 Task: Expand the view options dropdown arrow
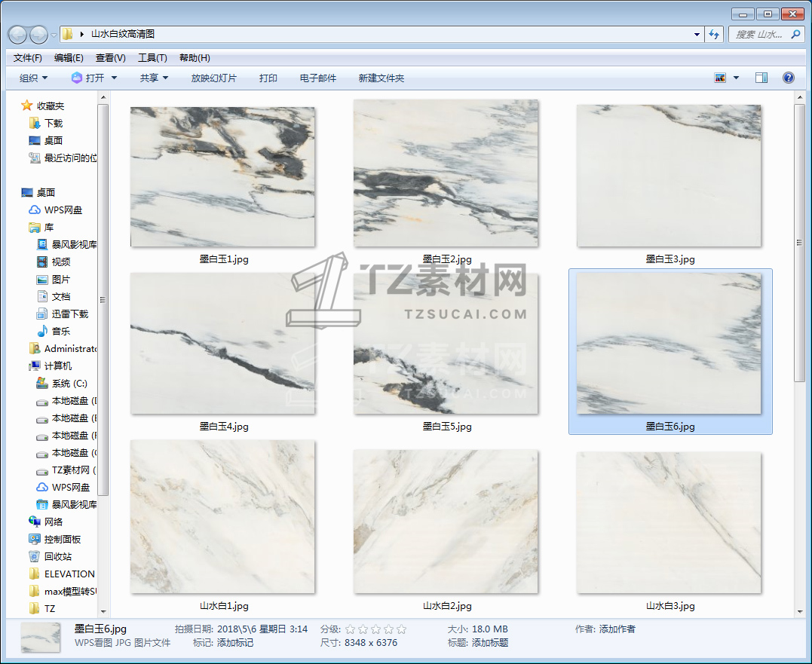736,78
